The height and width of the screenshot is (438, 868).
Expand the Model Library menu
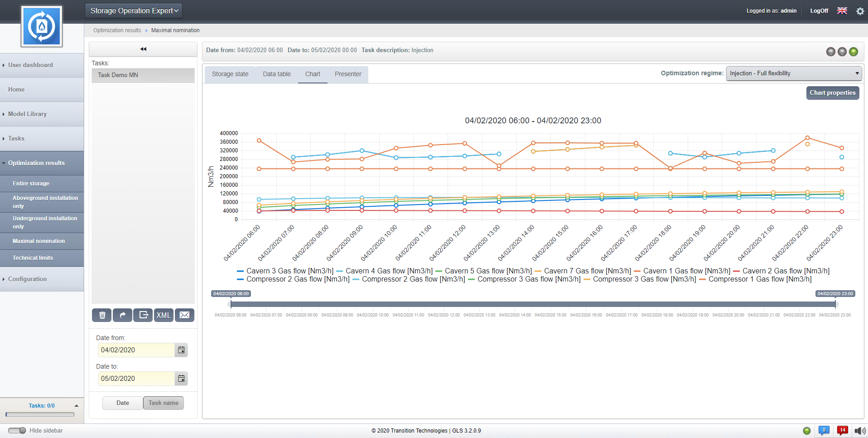click(x=27, y=114)
